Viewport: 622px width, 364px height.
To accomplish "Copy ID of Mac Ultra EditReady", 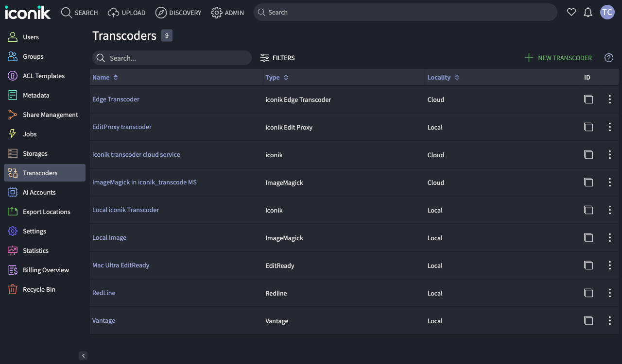I will pyautogui.click(x=588, y=265).
